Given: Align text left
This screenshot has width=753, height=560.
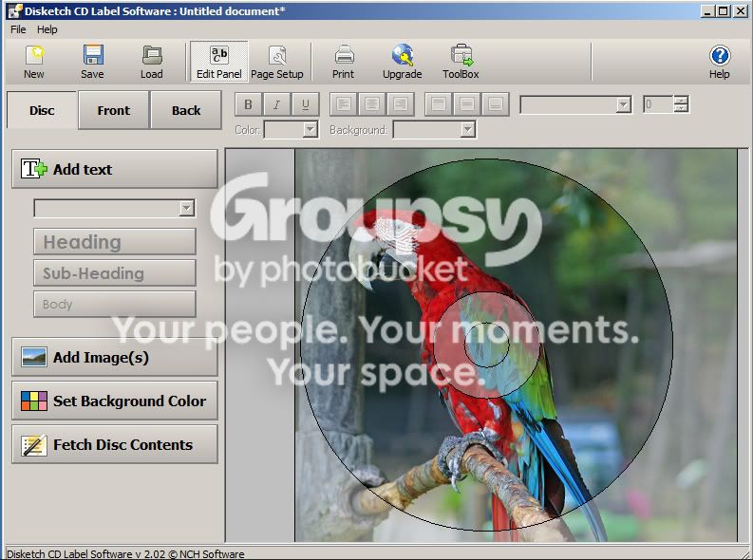Looking at the screenshot, I should tap(344, 104).
